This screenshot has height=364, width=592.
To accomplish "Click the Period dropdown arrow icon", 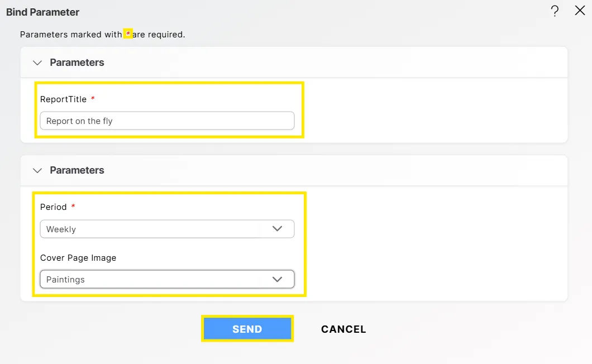I will (x=277, y=228).
